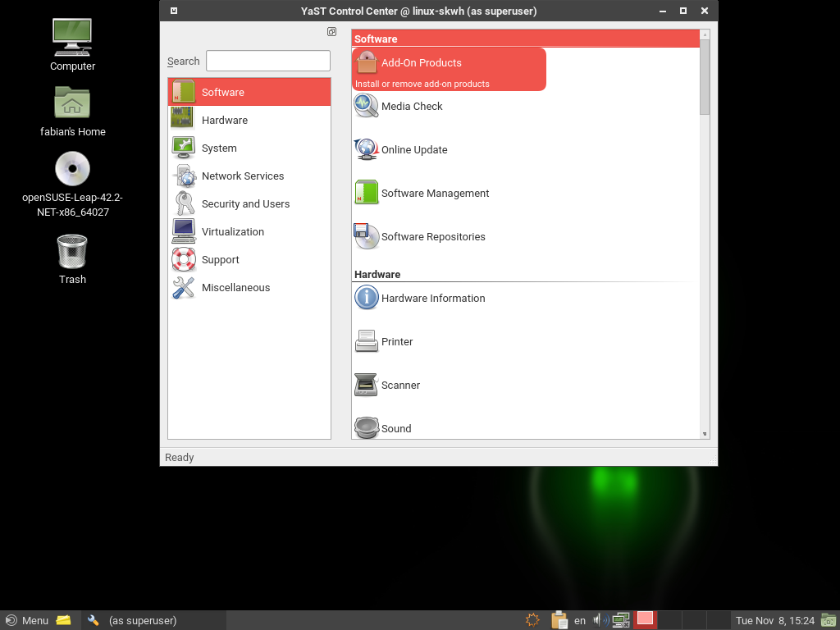Open Software Management module
Image resolution: width=840 pixels, height=630 pixels.
(x=435, y=194)
